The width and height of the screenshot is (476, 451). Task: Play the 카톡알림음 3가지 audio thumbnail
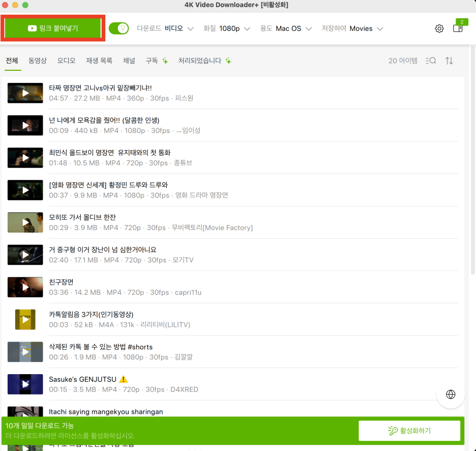[25, 319]
